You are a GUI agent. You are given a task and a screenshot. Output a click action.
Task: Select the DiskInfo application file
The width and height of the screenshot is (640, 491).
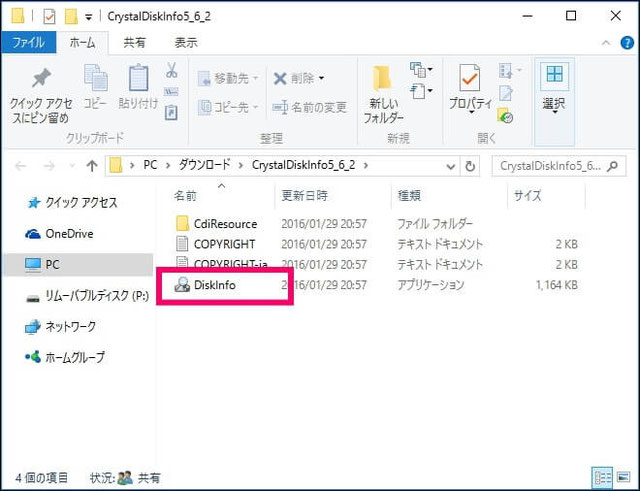pyautogui.click(x=205, y=285)
